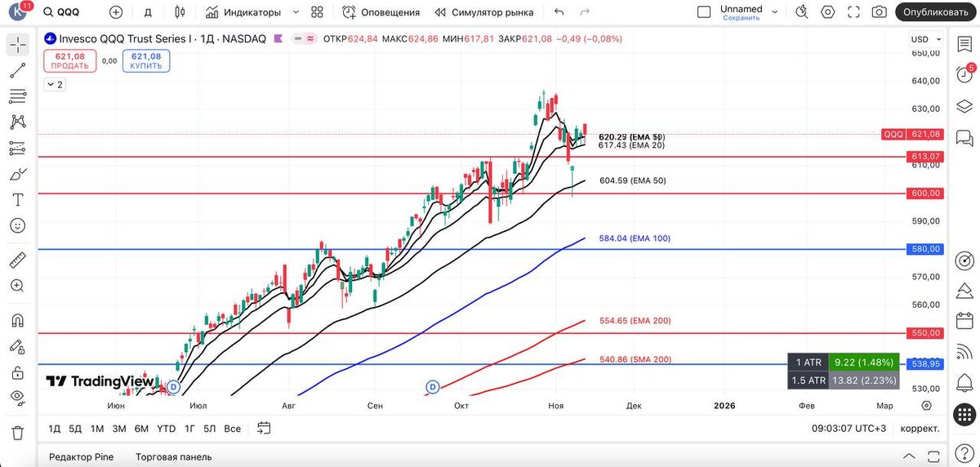Image resolution: width=980 pixels, height=467 pixels.
Task: Add a symbol to compare with the plus icon
Action: click(x=115, y=12)
